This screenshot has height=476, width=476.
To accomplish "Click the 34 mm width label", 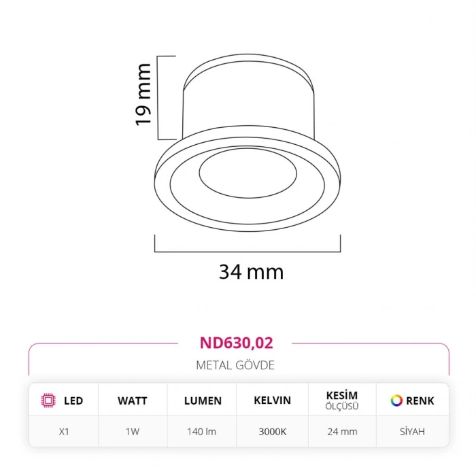I will pyautogui.click(x=251, y=272).
